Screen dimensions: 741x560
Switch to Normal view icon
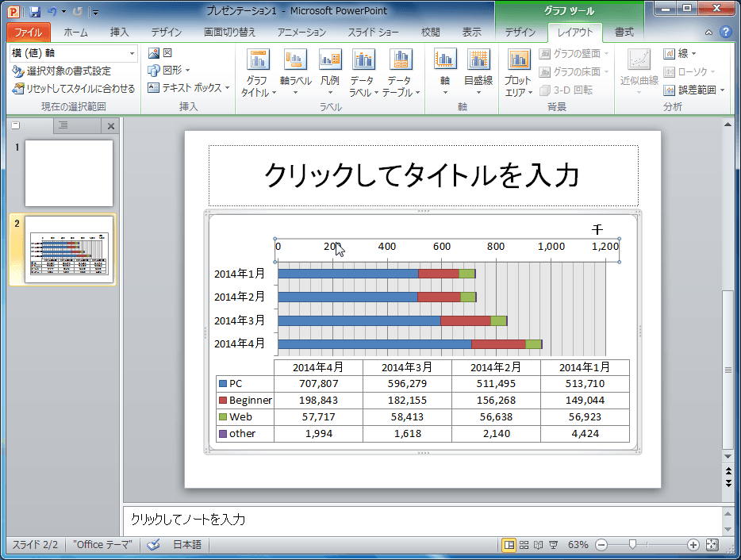(509, 545)
